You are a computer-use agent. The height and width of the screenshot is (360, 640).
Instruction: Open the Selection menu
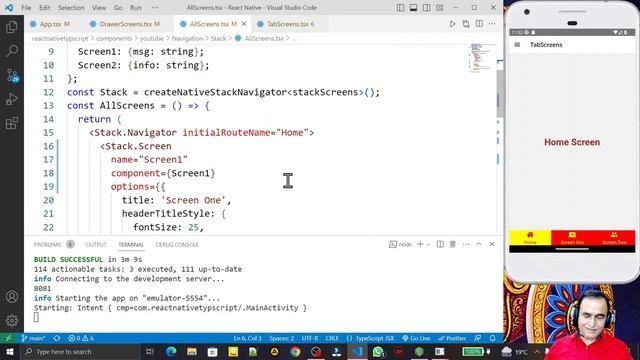[x=71, y=8]
